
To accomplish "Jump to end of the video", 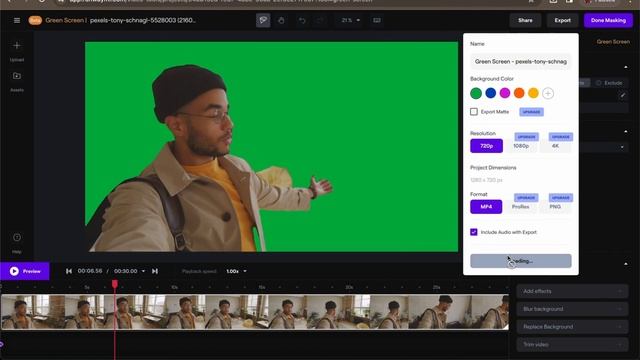I will [x=155, y=271].
